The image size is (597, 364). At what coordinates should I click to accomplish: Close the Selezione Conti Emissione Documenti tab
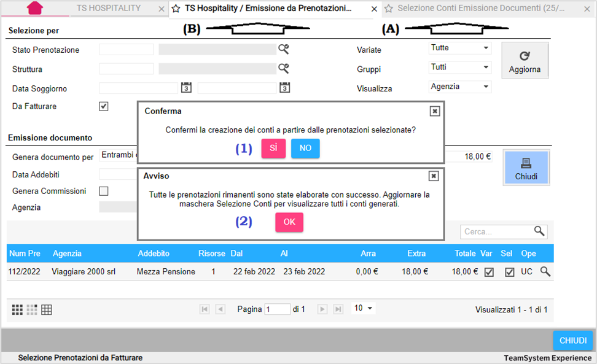point(587,9)
